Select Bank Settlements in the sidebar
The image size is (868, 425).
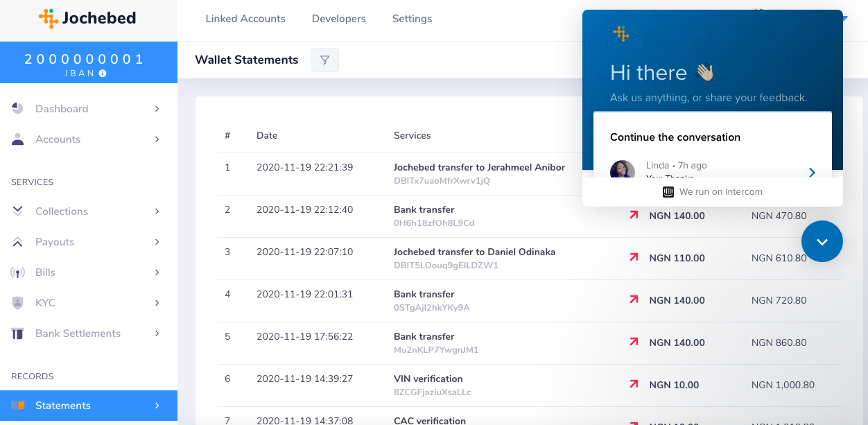coord(89,333)
